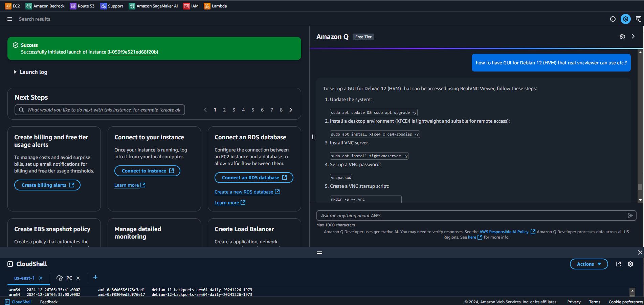This screenshot has height=305, width=644.
Task: Click the Connect an RDS database button
Action: (254, 178)
